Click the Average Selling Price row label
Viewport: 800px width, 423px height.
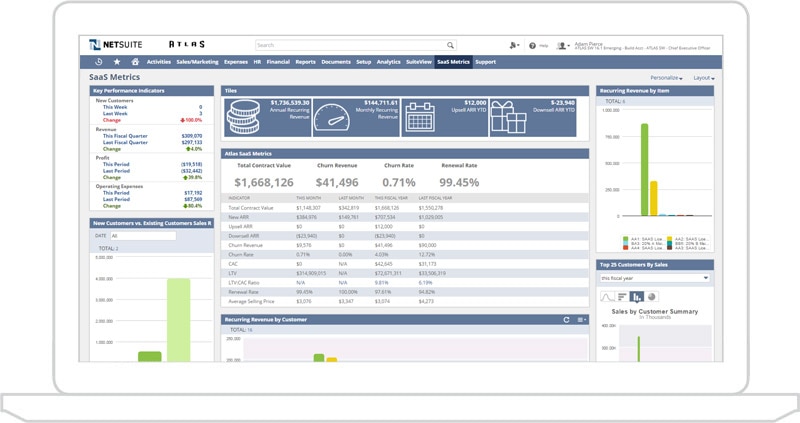tap(251, 302)
